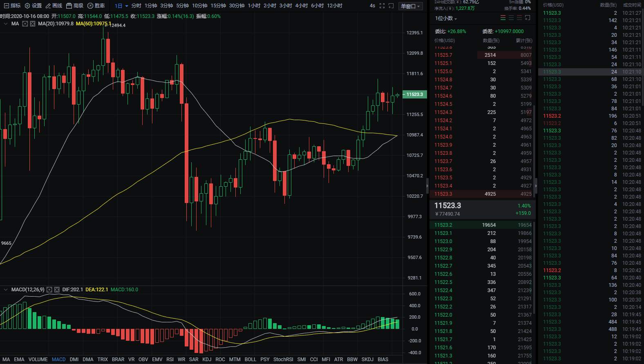Enable the ATR indicator
This screenshot has height=364, width=644.
(339, 360)
